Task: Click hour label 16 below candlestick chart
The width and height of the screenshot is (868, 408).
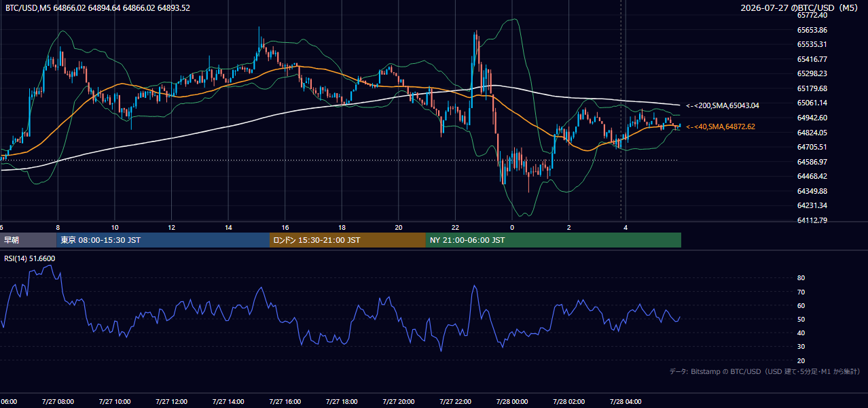Action: 285,228
